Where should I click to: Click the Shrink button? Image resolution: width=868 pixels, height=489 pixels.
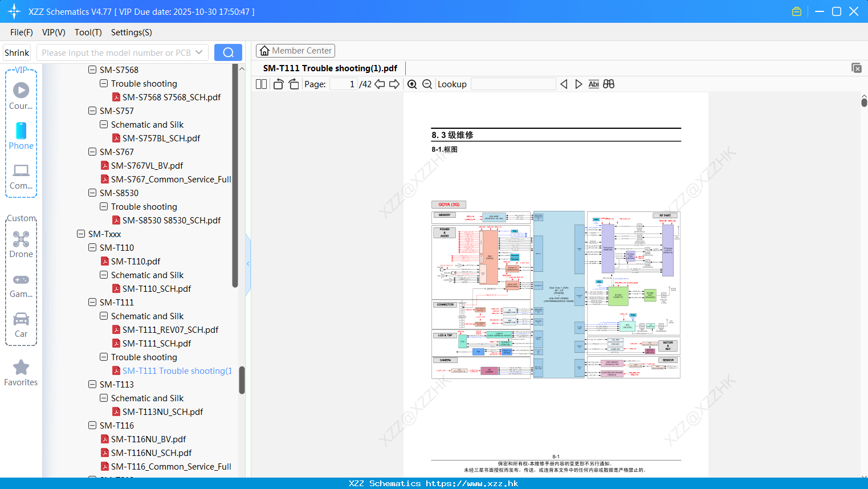(17, 52)
